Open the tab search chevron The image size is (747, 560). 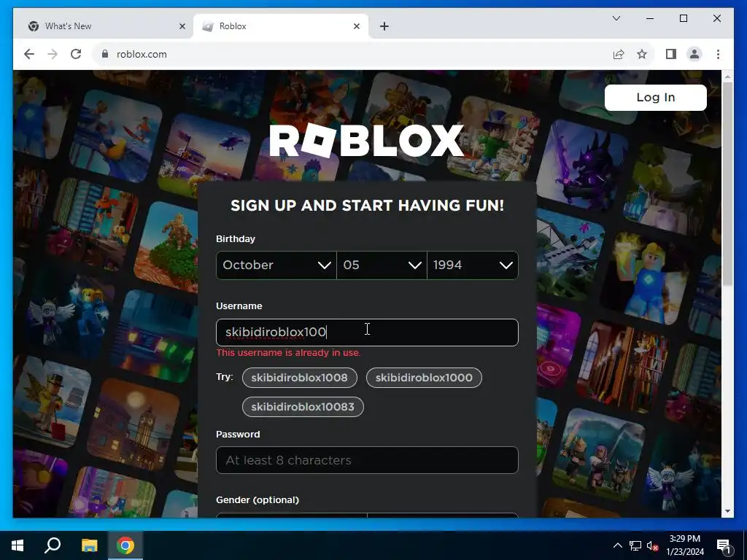pos(616,18)
